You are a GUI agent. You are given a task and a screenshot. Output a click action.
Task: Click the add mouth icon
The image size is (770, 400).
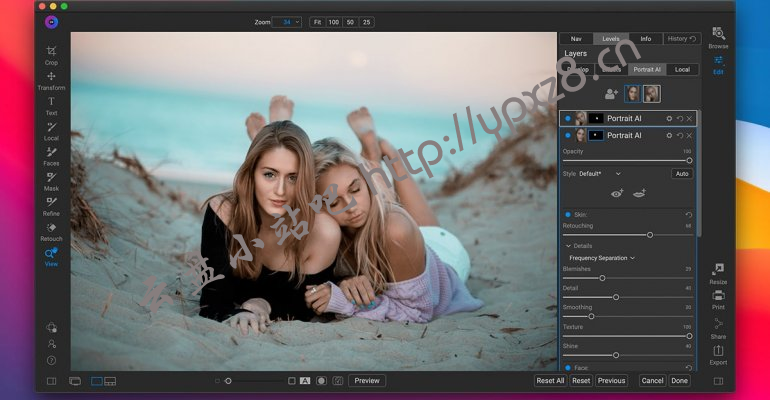point(639,193)
